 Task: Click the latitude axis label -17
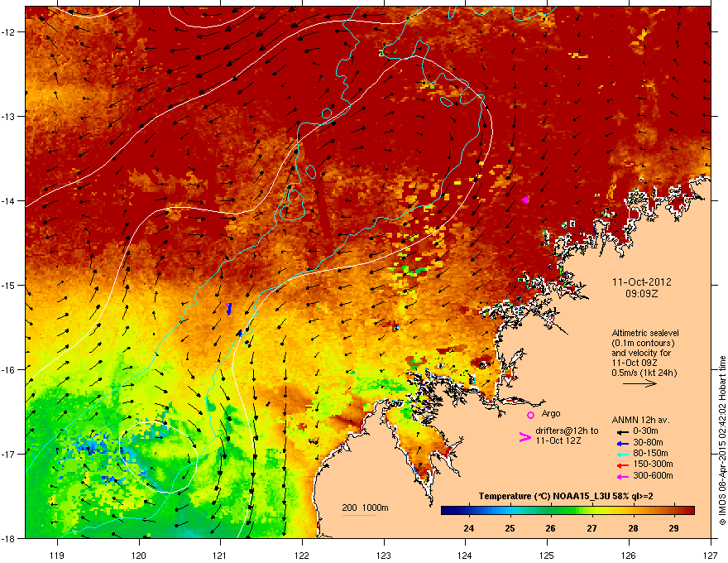[x=8, y=454]
